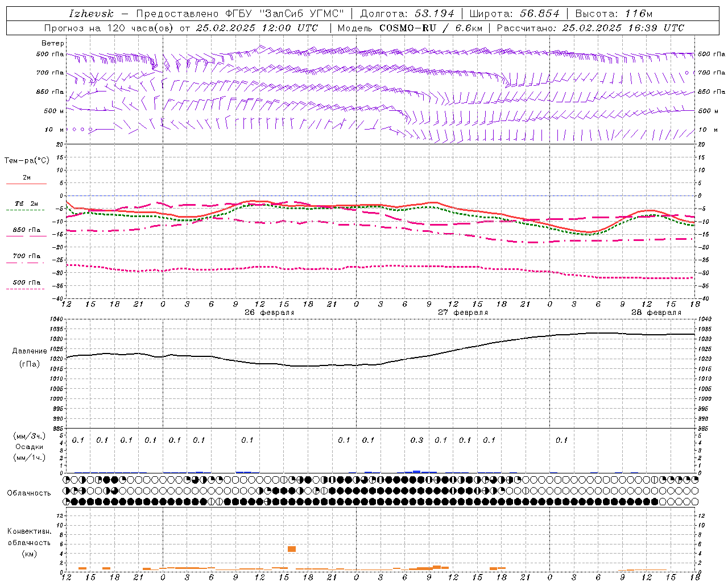
Task: Click the '(гПа)' pressure unit label
Action: tap(30, 364)
